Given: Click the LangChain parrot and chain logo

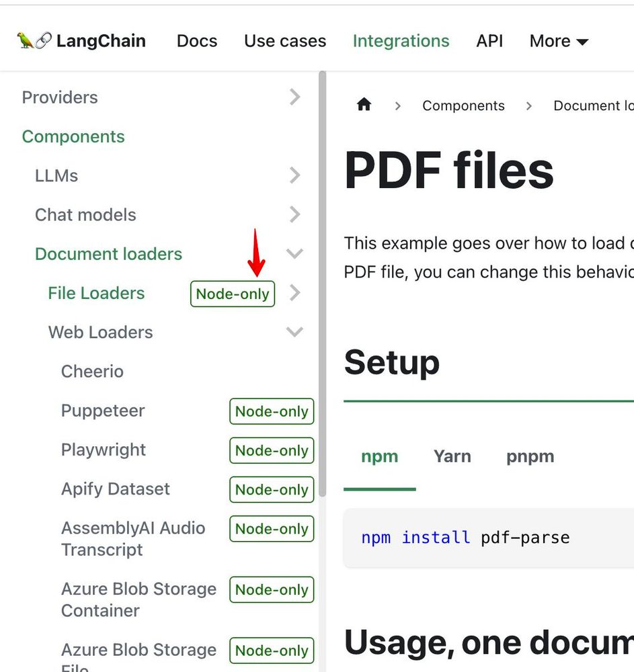Looking at the screenshot, I should click(34, 41).
